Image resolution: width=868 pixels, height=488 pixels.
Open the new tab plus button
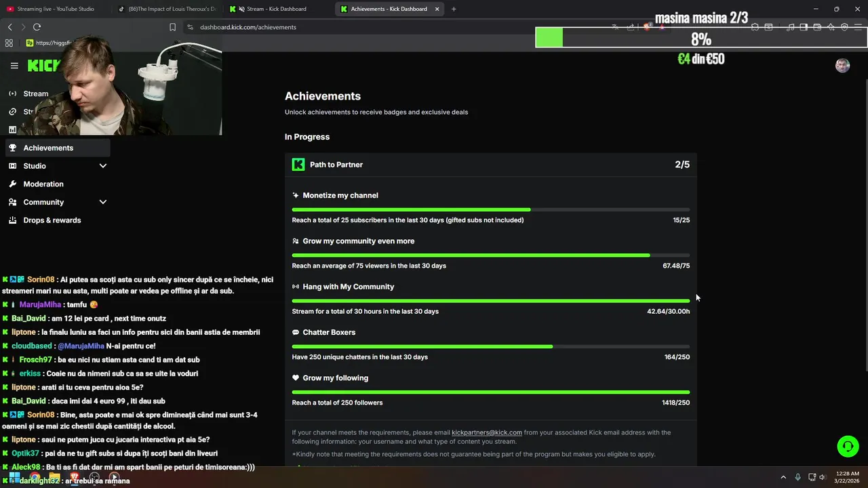coord(454,9)
